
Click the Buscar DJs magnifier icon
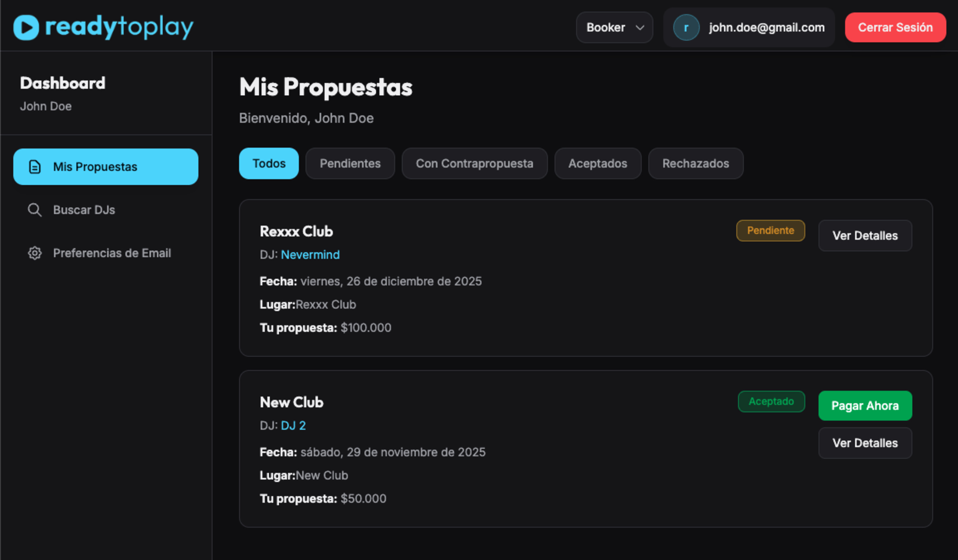(x=35, y=210)
